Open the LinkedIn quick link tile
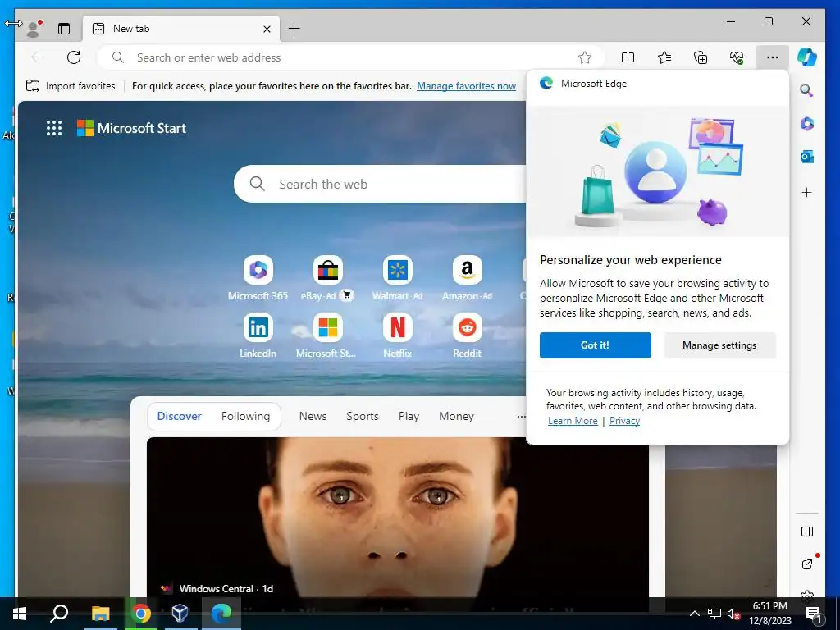Viewport: 840px width, 630px height. point(258,336)
